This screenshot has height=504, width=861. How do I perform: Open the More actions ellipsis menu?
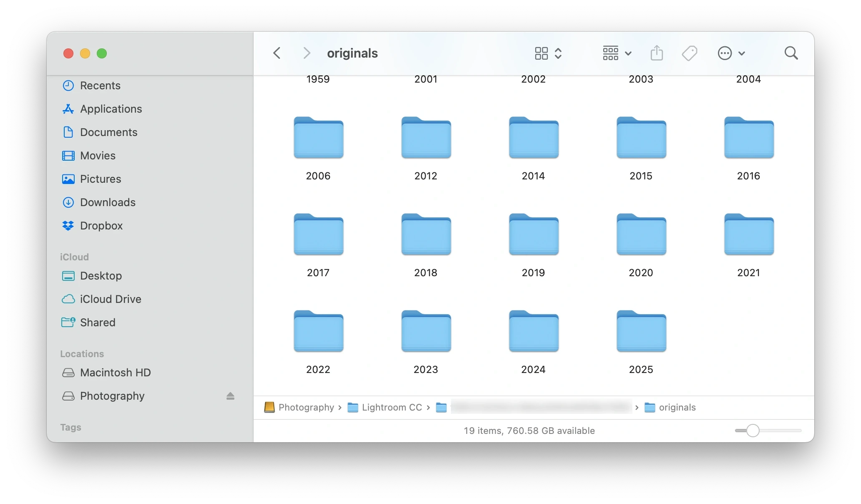[725, 53]
